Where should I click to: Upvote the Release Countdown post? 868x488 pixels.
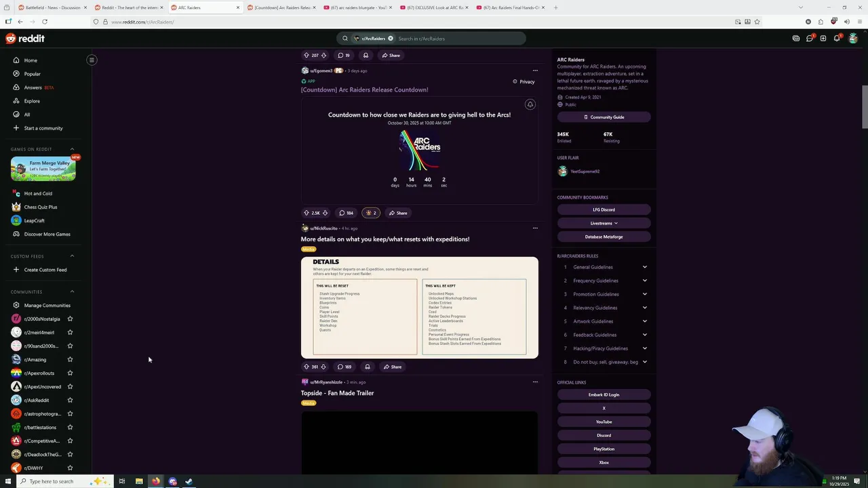[306, 213]
